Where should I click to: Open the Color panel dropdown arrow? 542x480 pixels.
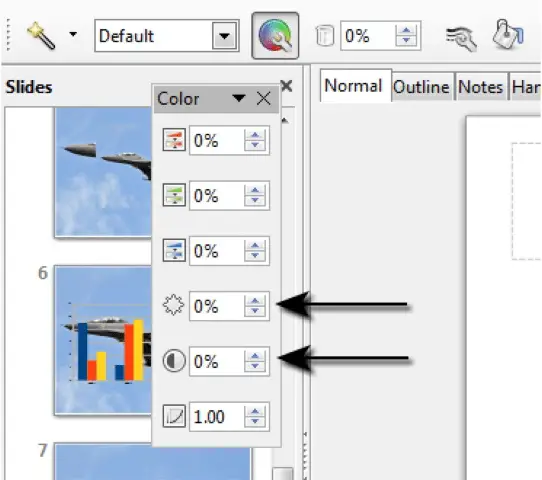(x=239, y=98)
